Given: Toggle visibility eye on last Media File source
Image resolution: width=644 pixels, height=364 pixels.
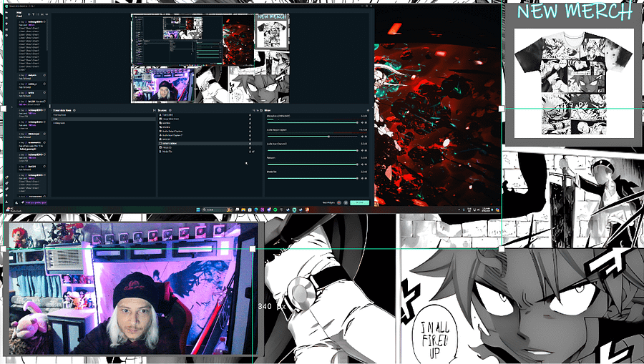Looking at the screenshot, I should tap(253, 152).
